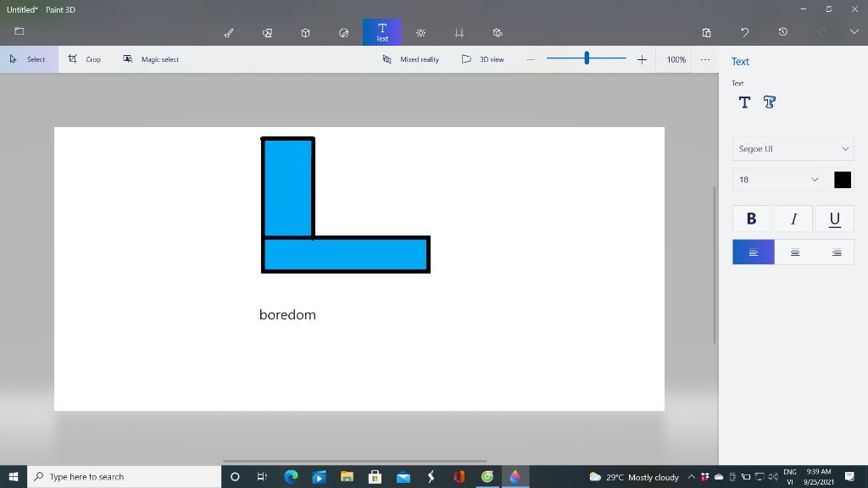Open the 2D shapes tool
This screenshot has height=488, width=868.
(267, 33)
